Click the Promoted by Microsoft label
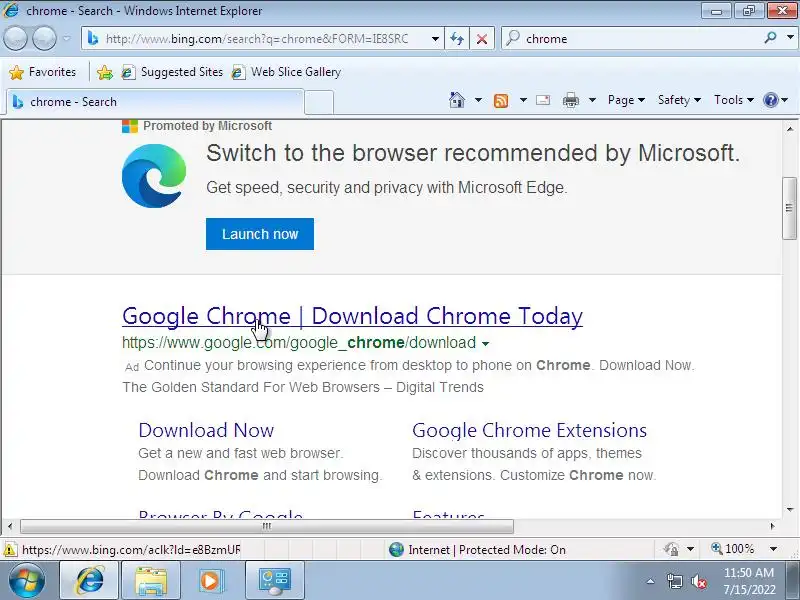The image size is (800, 600). (207, 126)
